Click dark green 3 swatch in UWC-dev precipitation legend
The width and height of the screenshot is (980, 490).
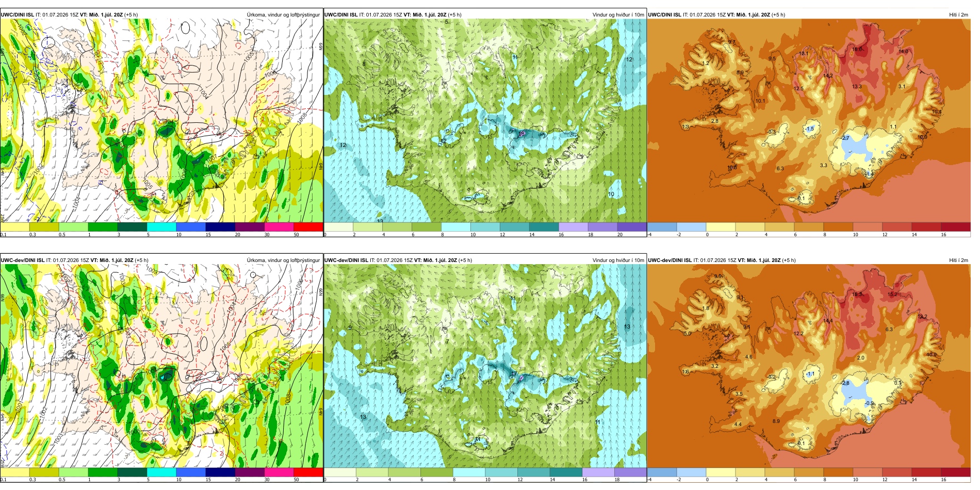(132, 472)
